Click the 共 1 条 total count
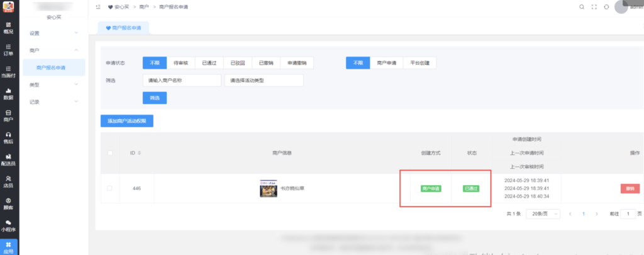 (514, 214)
